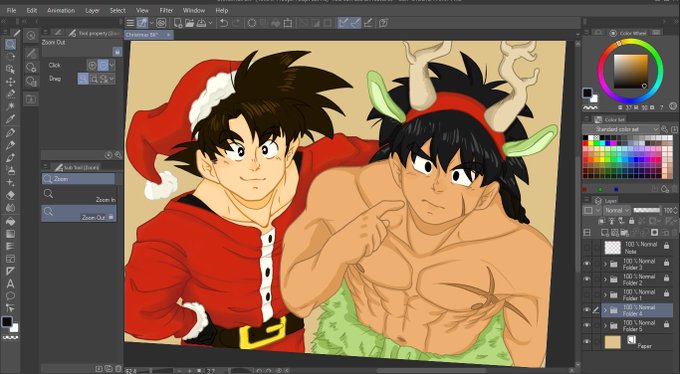Expand Folder 5 with its chevron
The height and width of the screenshot is (374, 680).
click(x=605, y=325)
